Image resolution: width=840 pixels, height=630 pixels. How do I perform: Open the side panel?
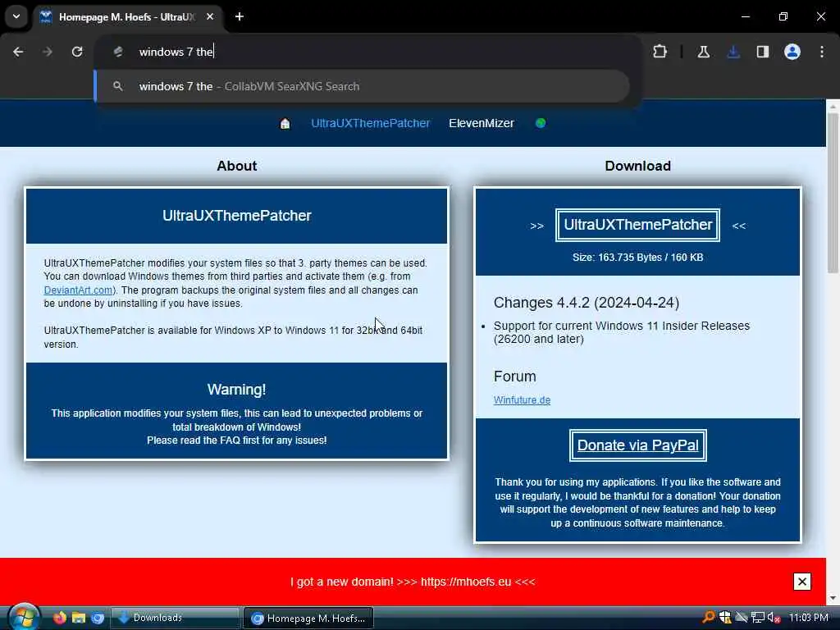click(763, 52)
